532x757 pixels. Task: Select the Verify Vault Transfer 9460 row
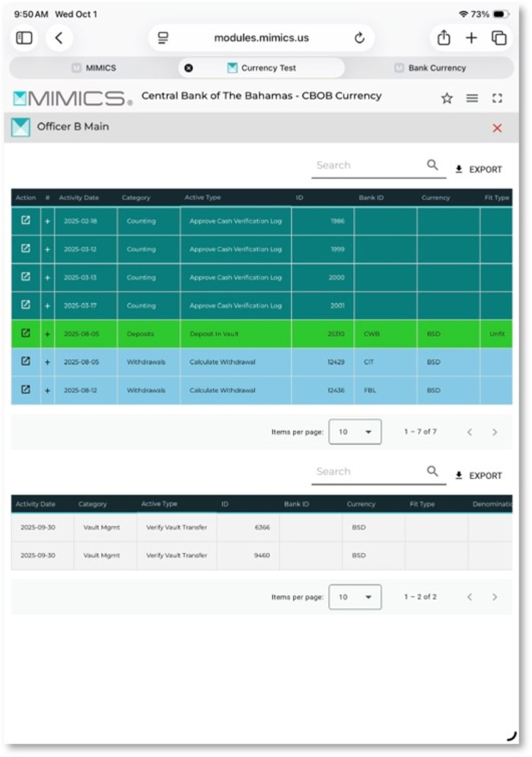[261, 555]
